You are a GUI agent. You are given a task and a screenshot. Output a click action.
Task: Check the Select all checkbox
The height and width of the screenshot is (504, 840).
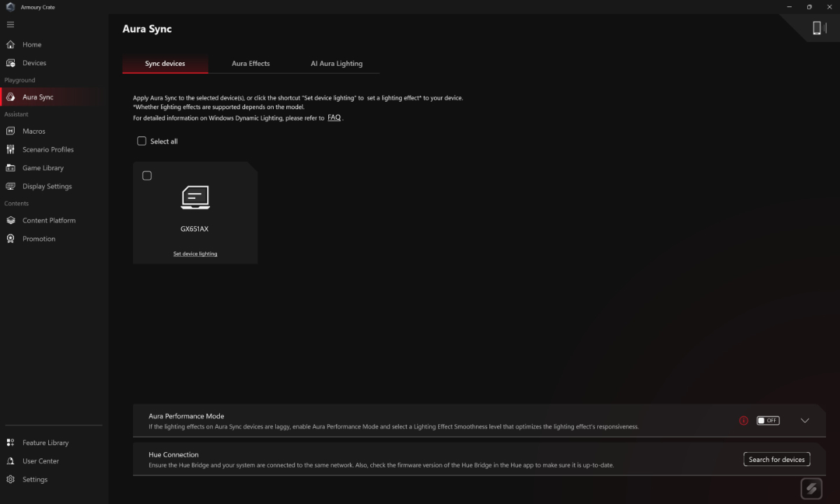point(141,141)
